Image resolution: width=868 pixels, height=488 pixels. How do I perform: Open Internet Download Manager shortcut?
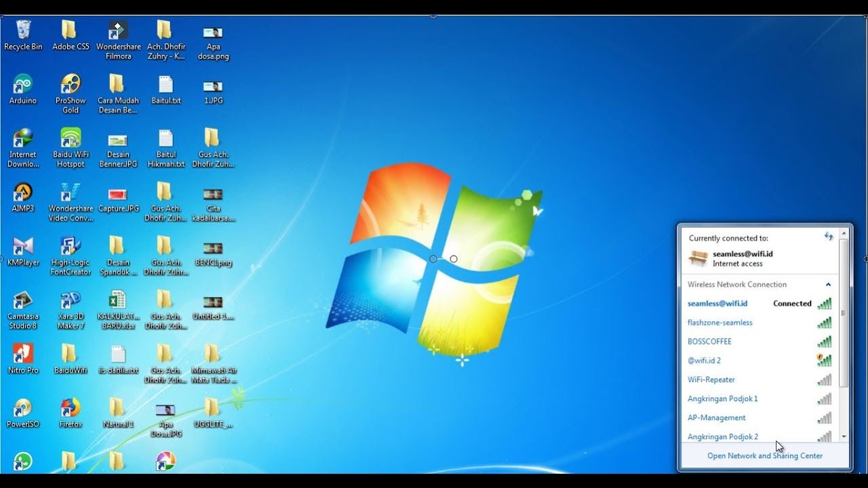pos(23,148)
